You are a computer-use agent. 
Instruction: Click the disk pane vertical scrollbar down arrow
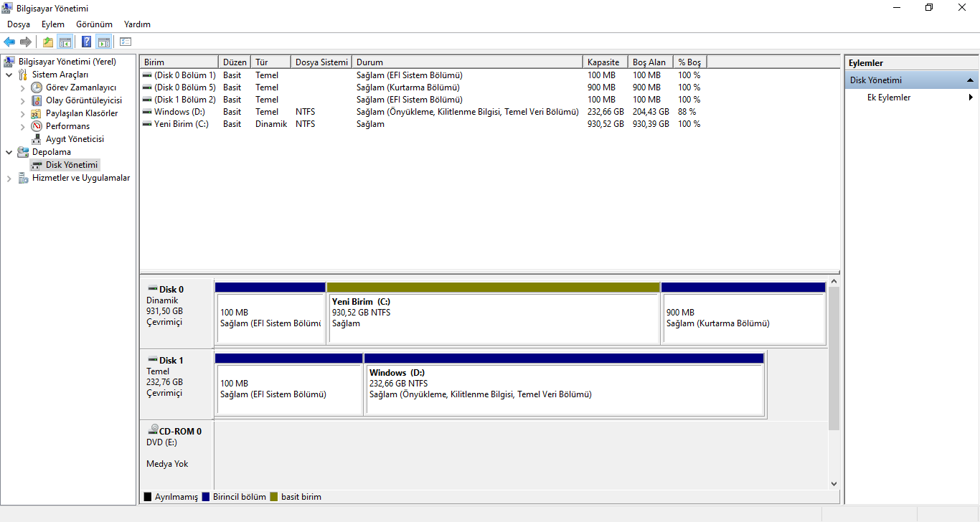click(x=834, y=484)
